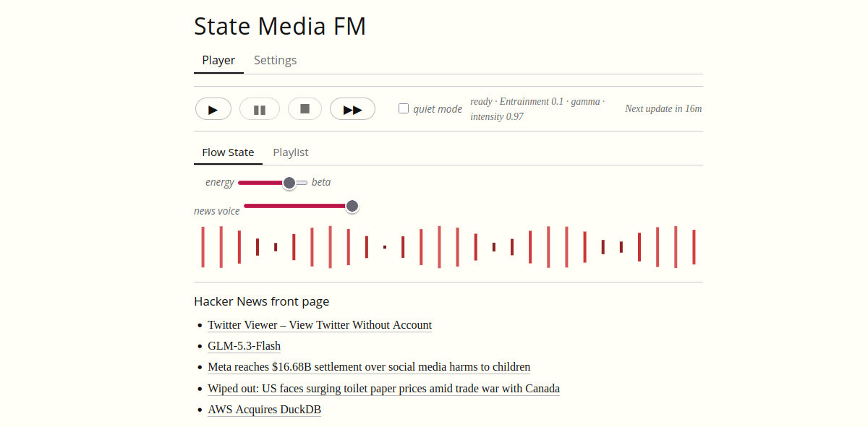Switch to the Player tab
This screenshot has width=868, height=427.
click(218, 60)
